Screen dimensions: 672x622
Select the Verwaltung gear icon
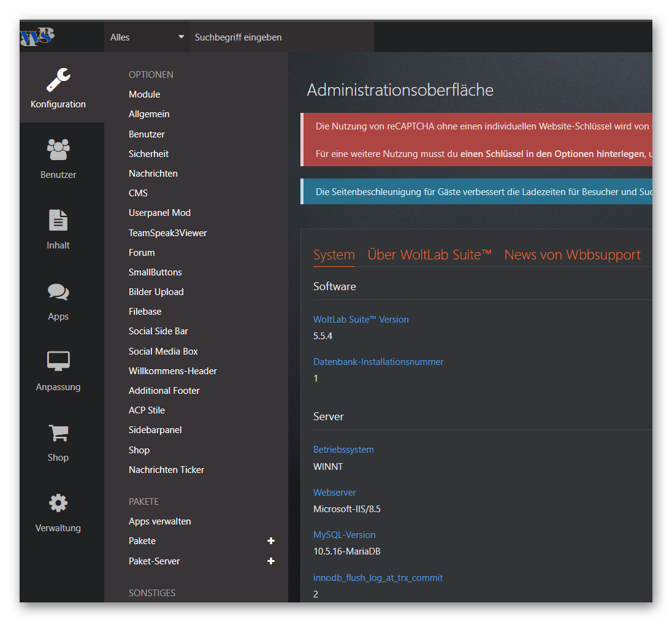58,504
